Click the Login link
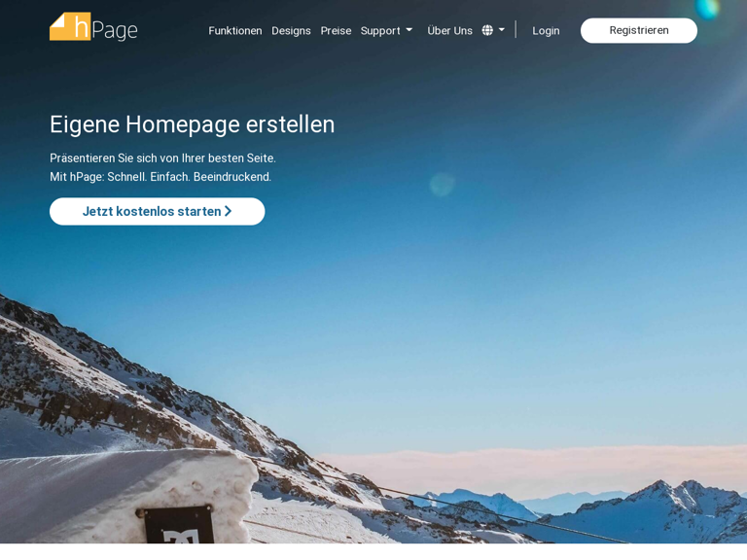The height and width of the screenshot is (560, 747). pos(546,31)
